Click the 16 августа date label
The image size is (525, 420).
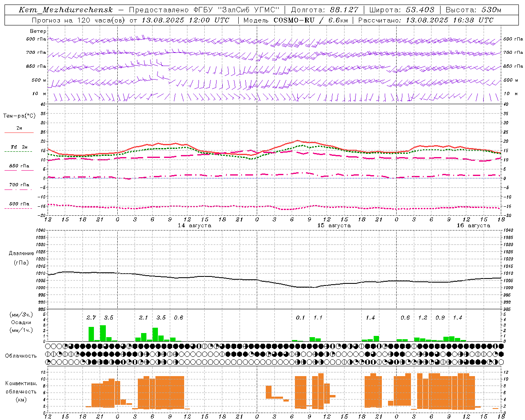pyautogui.click(x=473, y=226)
